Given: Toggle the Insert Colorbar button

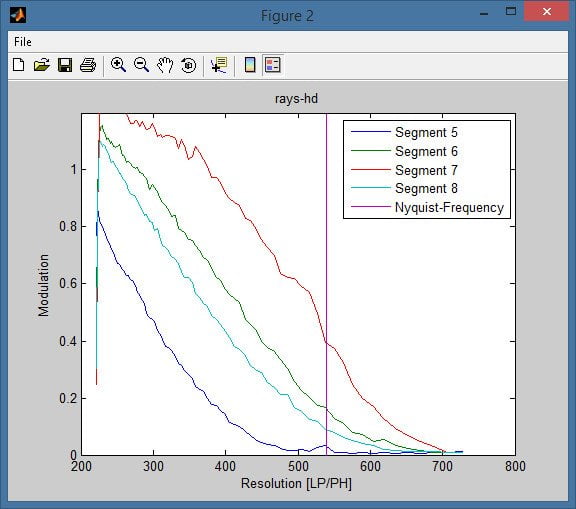Looking at the screenshot, I should (250, 65).
